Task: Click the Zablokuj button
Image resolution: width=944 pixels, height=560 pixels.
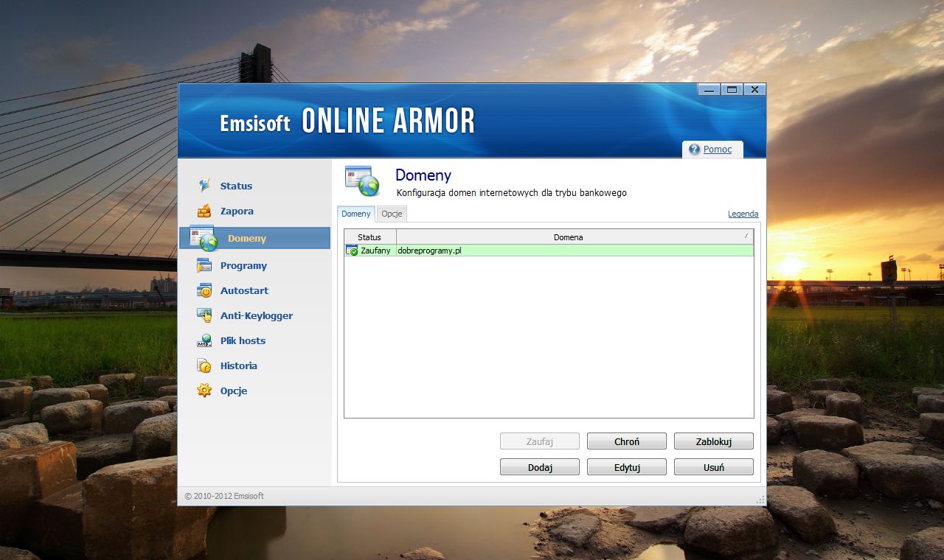Action: (714, 441)
